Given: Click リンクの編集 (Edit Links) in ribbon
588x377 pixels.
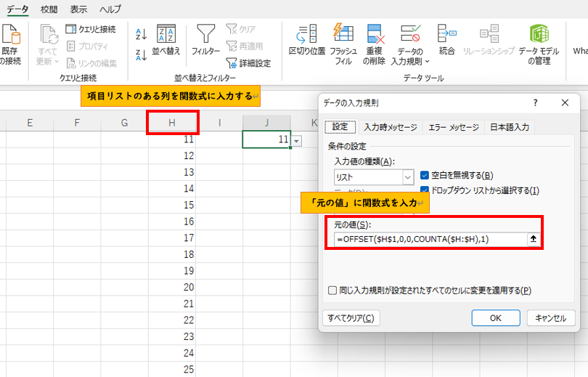Looking at the screenshot, I should pyautogui.click(x=91, y=63).
